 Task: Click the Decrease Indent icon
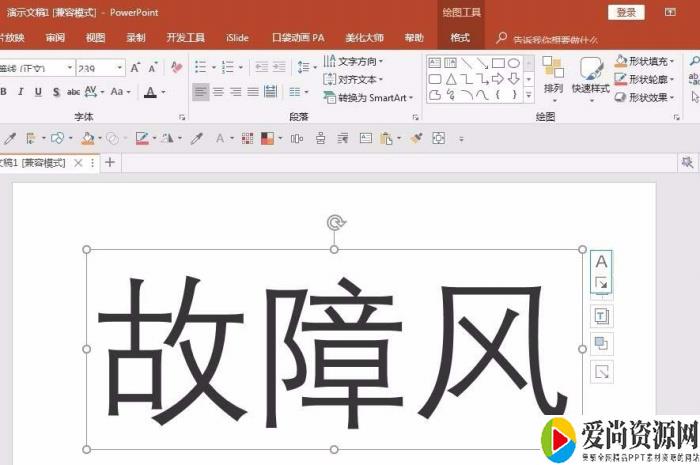[x=262, y=67]
